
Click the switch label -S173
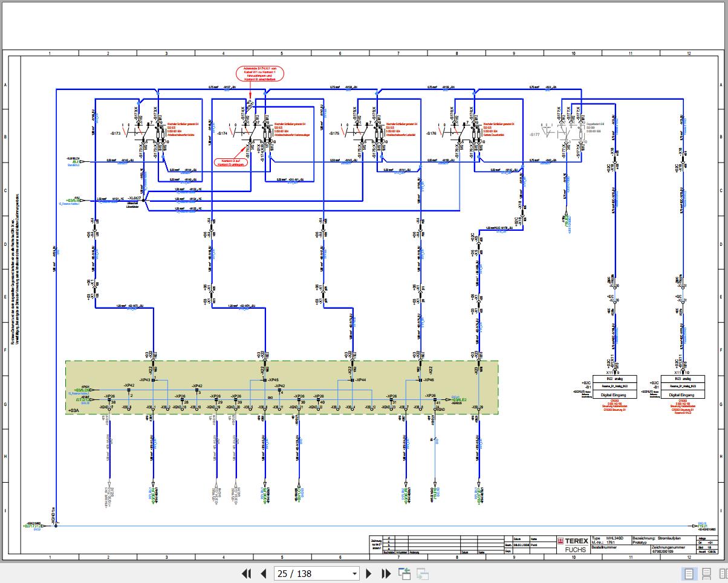pos(115,133)
